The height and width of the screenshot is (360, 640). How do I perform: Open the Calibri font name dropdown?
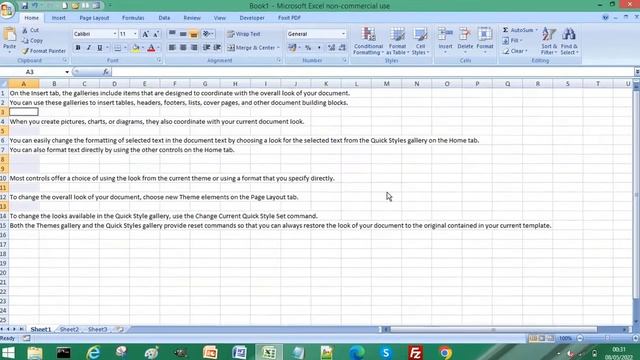pyautogui.click(x=115, y=34)
